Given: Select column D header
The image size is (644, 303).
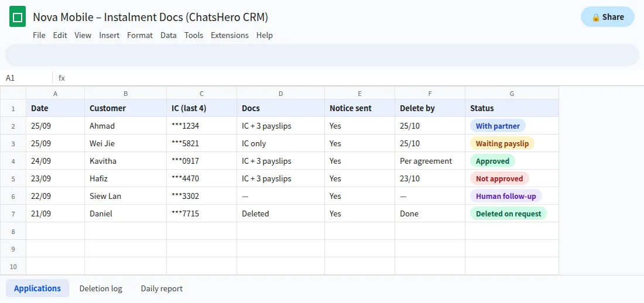Looking at the screenshot, I should (281, 94).
